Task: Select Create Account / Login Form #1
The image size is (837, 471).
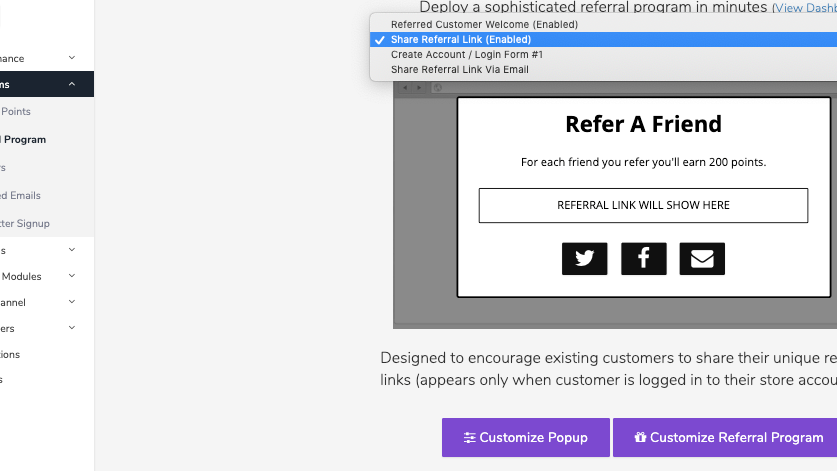Action: (x=467, y=54)
